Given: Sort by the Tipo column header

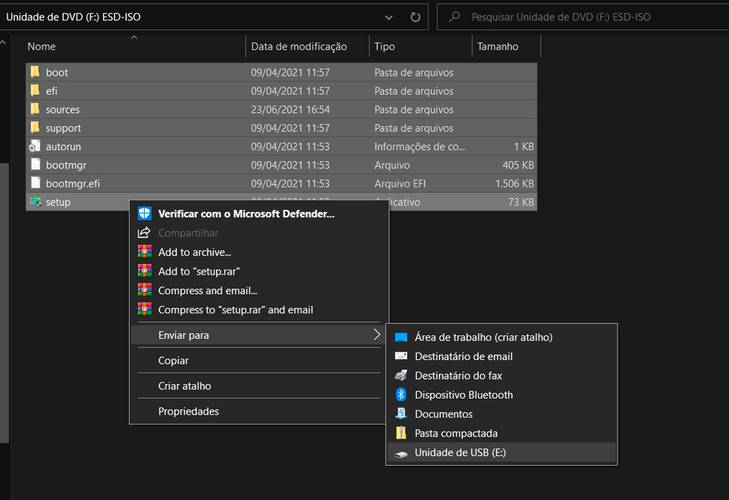Looking at the screenshot, I should (x=421, y=46).
